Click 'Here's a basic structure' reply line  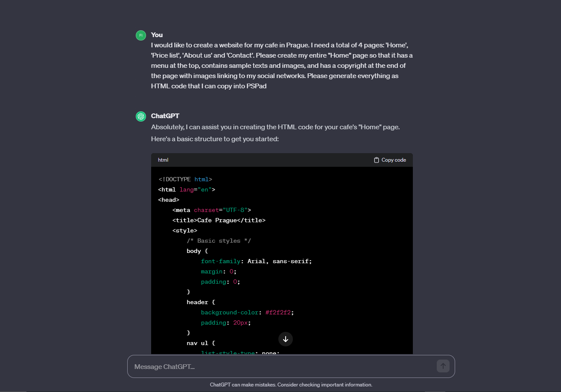215,139
